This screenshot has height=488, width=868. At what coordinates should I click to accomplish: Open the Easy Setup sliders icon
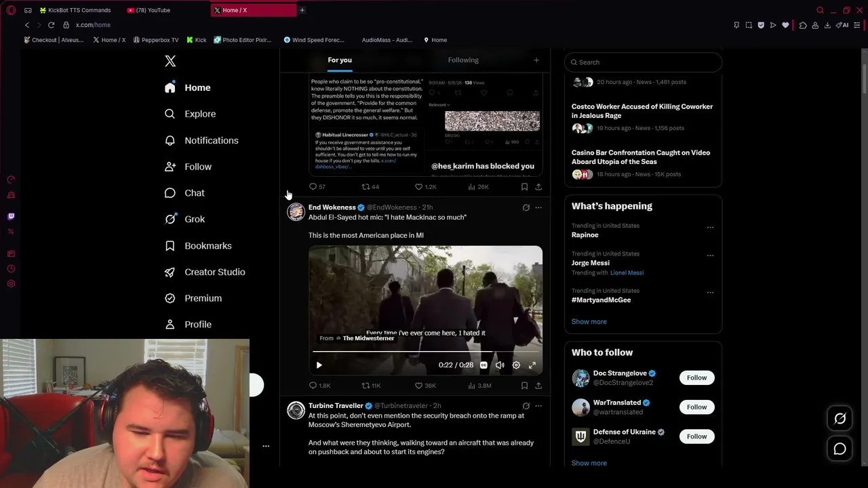click(x=857, y=25)
